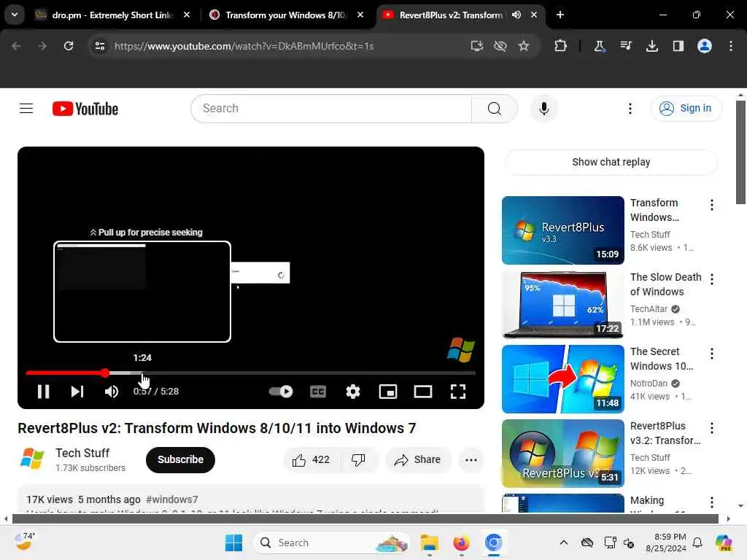Open Tech Stuff channel avatar
Viewport: 747px width, 560px height.
tap(32, 459)
